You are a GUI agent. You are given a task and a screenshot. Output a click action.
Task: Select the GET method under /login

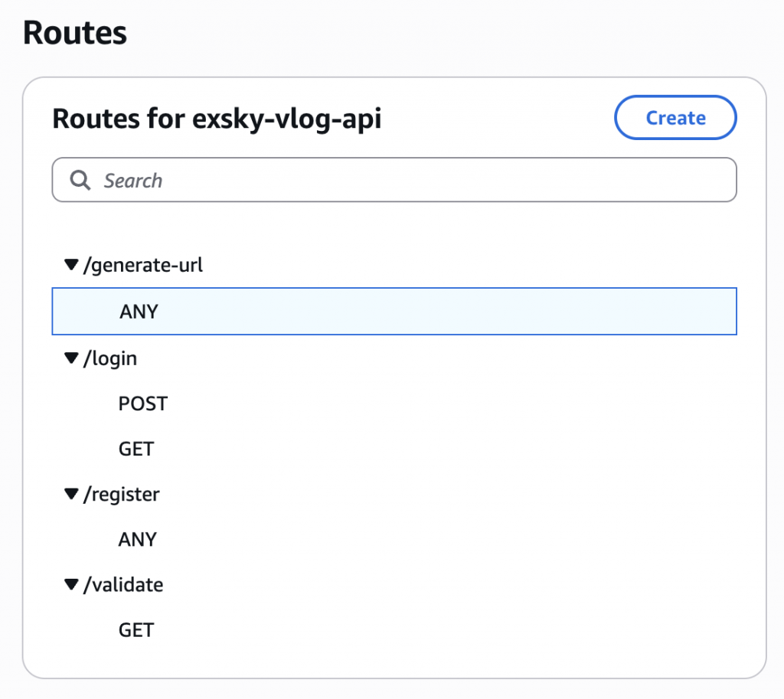(136, 449)
